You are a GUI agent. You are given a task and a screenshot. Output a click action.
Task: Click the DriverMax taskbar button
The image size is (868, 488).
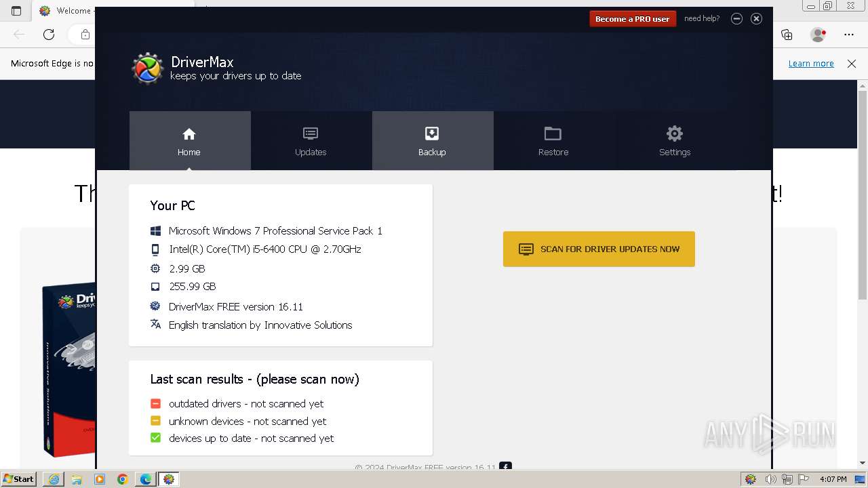coord(169,479)
